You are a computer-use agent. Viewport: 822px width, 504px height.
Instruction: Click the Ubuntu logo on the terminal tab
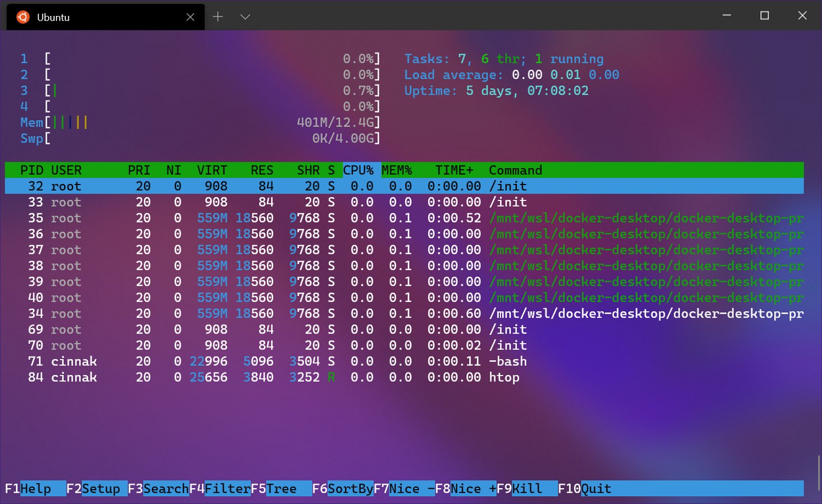(22, 16)
